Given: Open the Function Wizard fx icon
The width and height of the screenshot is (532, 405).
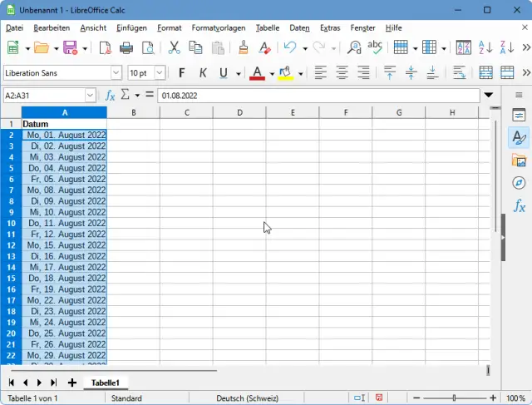Looking at the screenshot, I should [x=110, y=95].
